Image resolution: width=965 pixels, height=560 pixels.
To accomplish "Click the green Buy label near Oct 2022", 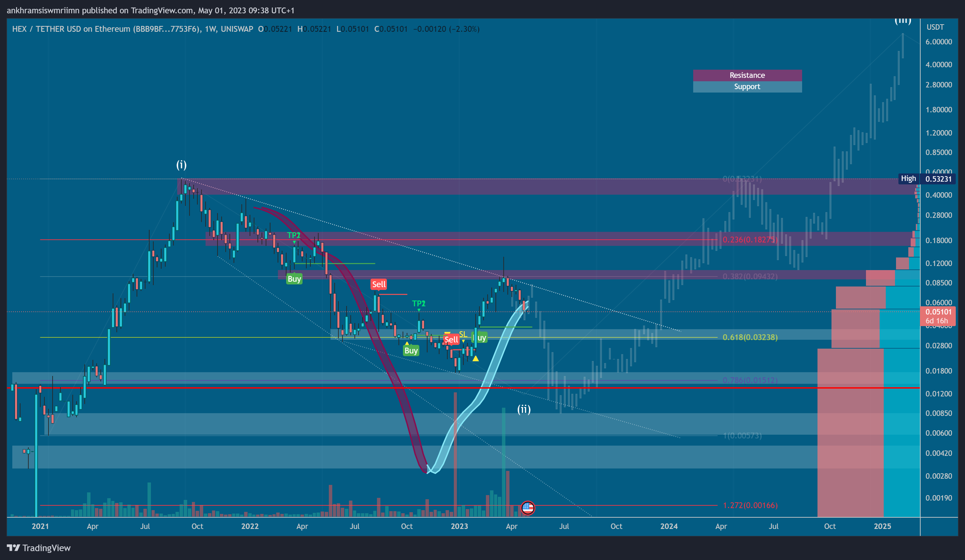I will (x=411, y=350).
